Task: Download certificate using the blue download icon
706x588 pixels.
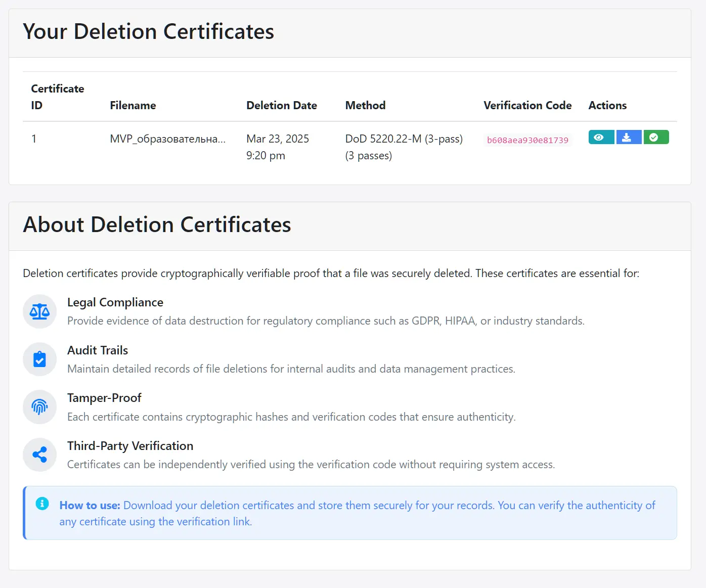Action: (628, 138)
